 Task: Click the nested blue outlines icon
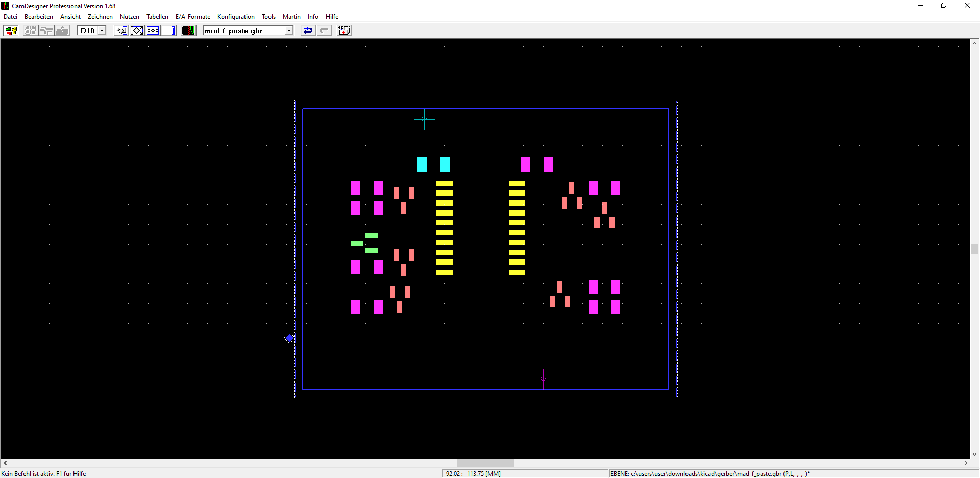click(168, 31)
